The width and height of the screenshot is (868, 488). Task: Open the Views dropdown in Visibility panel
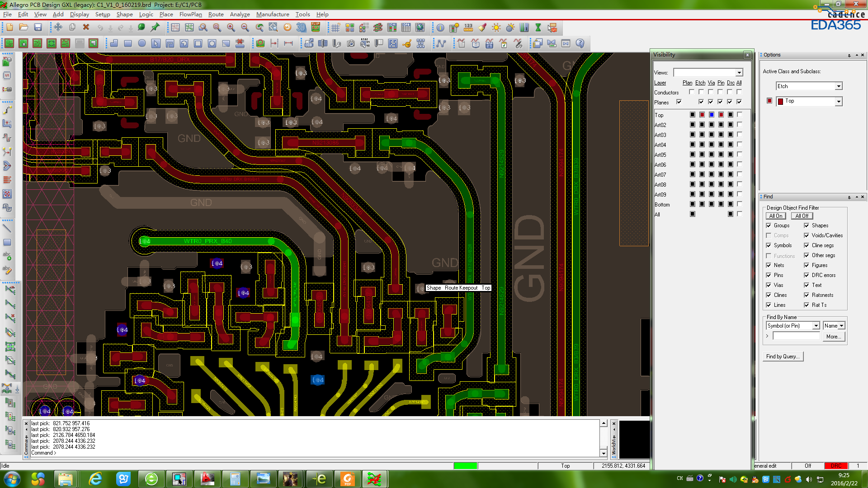739,73
